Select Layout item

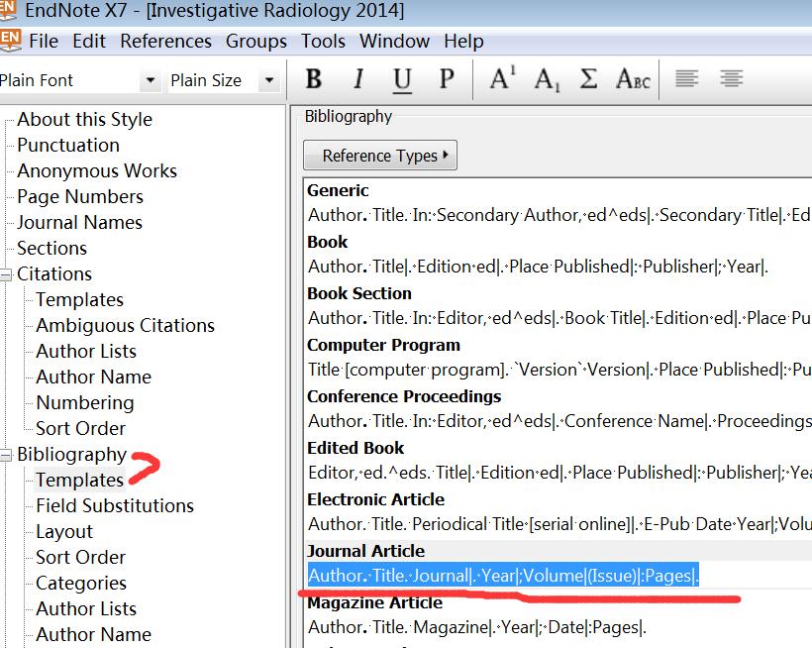pos(64,531)
